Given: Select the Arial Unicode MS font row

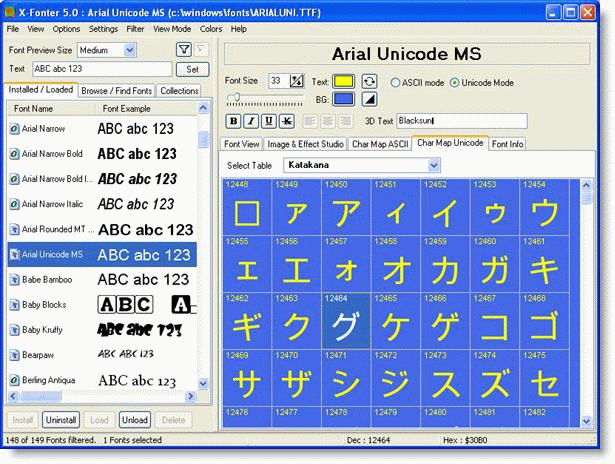Looking at the screenshot, I should point(102,255).
